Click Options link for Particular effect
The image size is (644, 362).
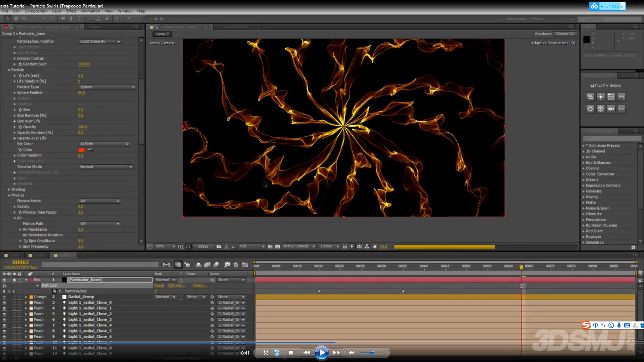point(176,285)
